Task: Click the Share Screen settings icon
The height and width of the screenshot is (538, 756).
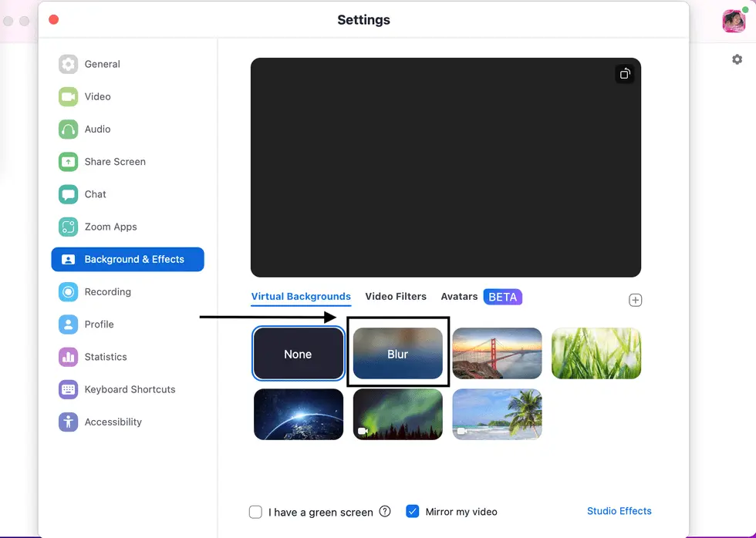Action: [68, 161]
